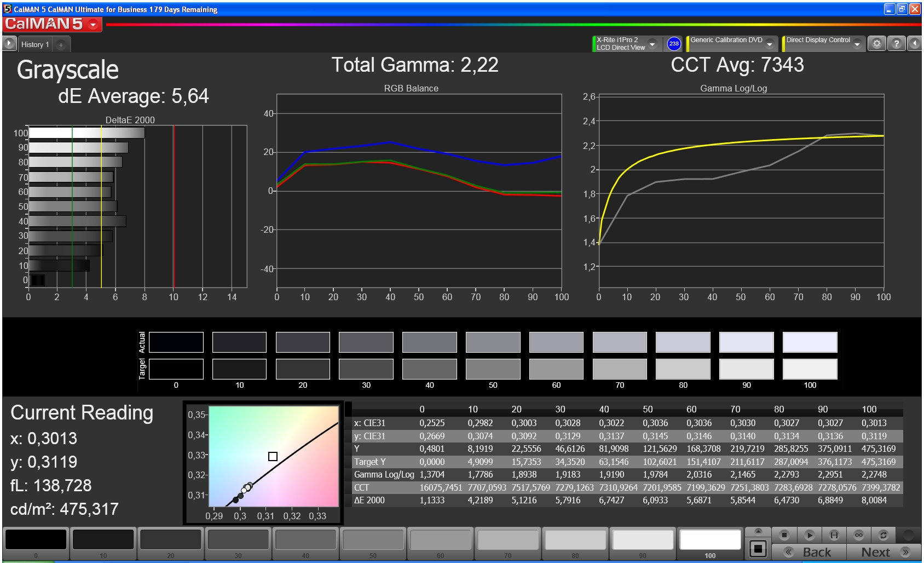Click the infinity continuous read icon
The image size is (924, 563).
point(858,535)
